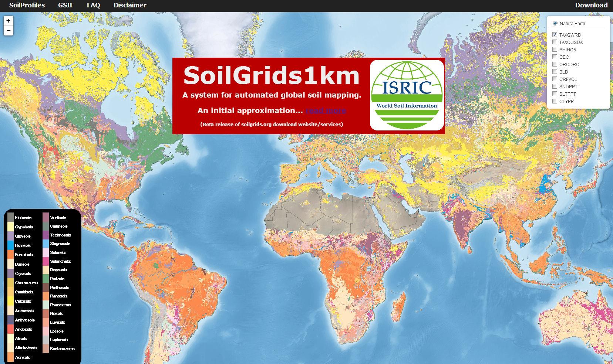Click the 'Arenosols' legend label
The width and height of the screenshot is (613, 364).
click(x=24, y=311)
